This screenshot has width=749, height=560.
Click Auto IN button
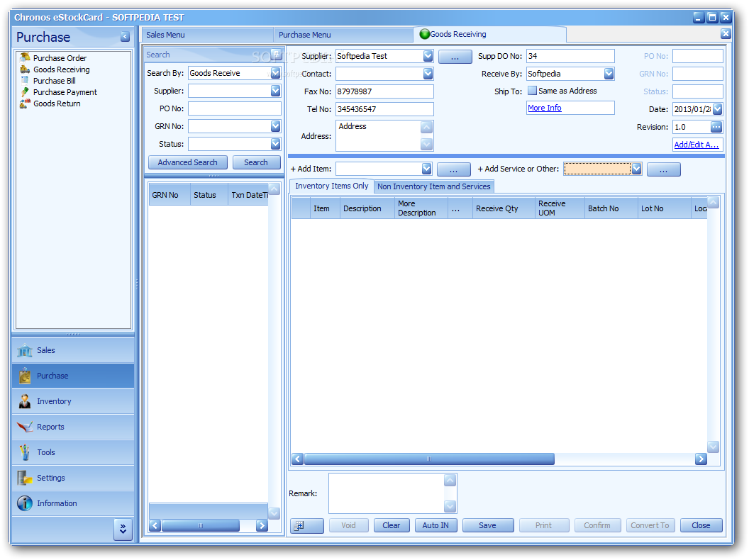[435, 526]
